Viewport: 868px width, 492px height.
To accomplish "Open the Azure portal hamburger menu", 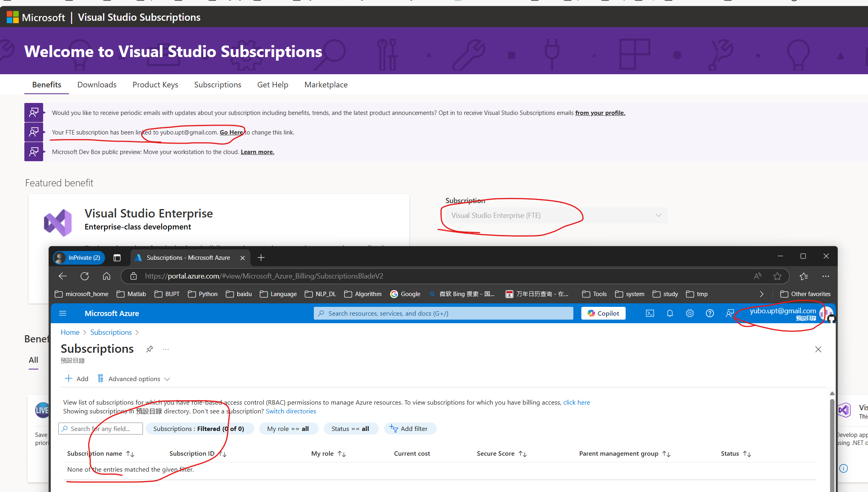I will click(x=63, y=313).
